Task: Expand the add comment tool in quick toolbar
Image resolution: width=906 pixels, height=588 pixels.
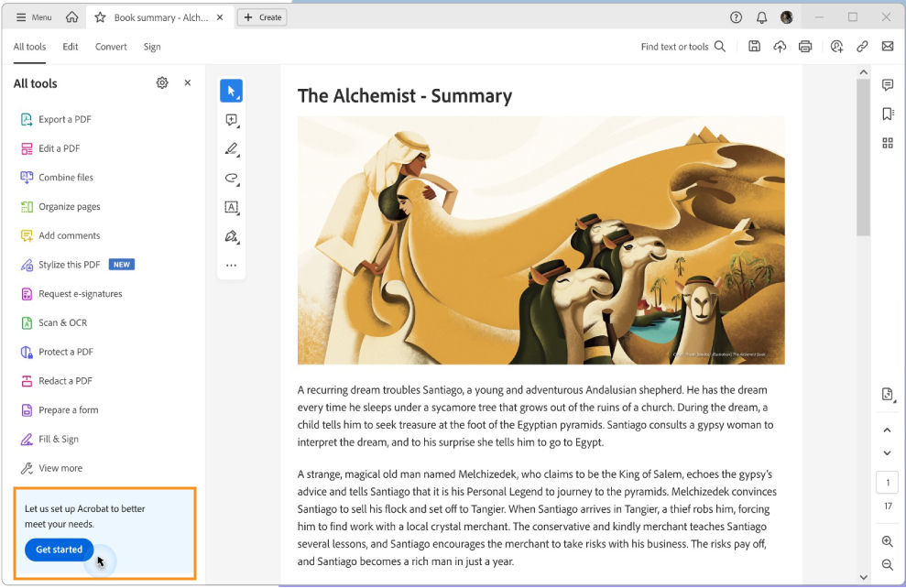Action: (x=231, y=120)
